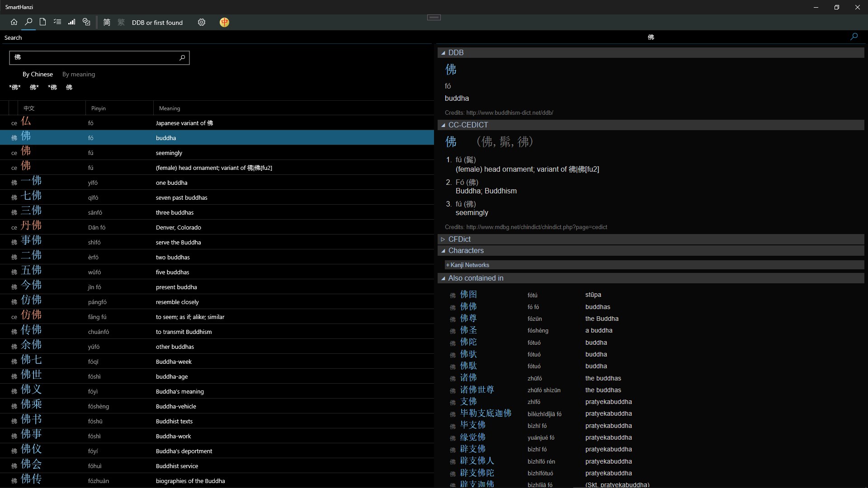This screenshot has height=488, width=868.
Task: Open settings gear in toolbar
Action: tap(202, 23)
